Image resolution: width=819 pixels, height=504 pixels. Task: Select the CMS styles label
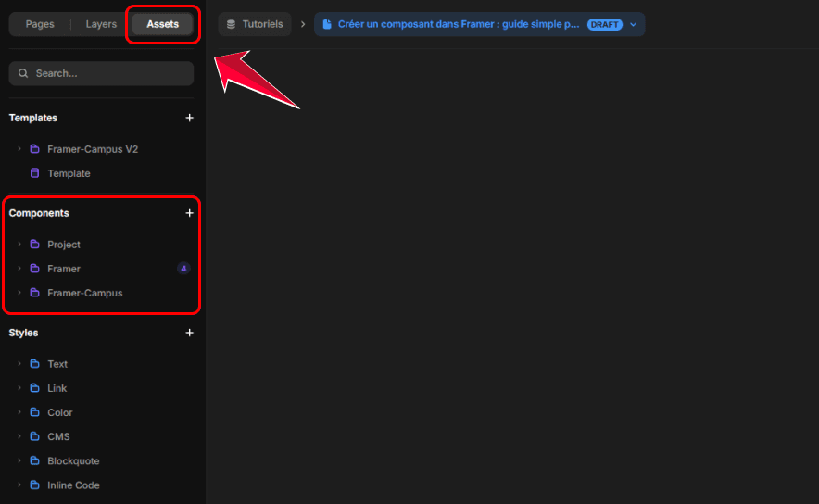click(58, 436)
